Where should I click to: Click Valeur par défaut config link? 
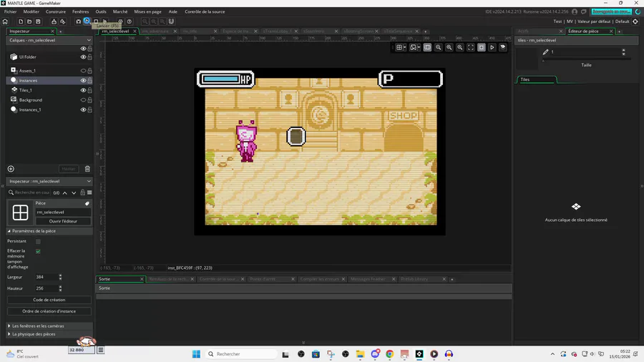(x=594, y=21)
